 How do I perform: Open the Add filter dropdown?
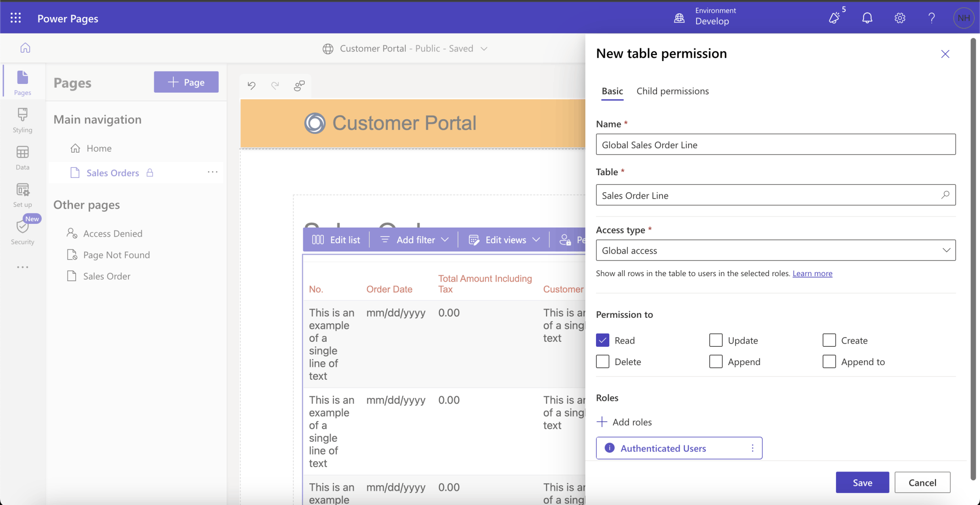point(415,240)
